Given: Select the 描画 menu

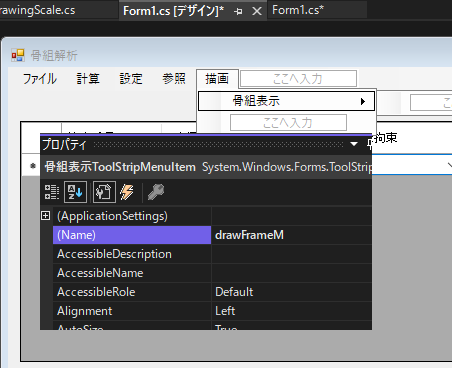Looking at the screenshot, I should (217, 79).
